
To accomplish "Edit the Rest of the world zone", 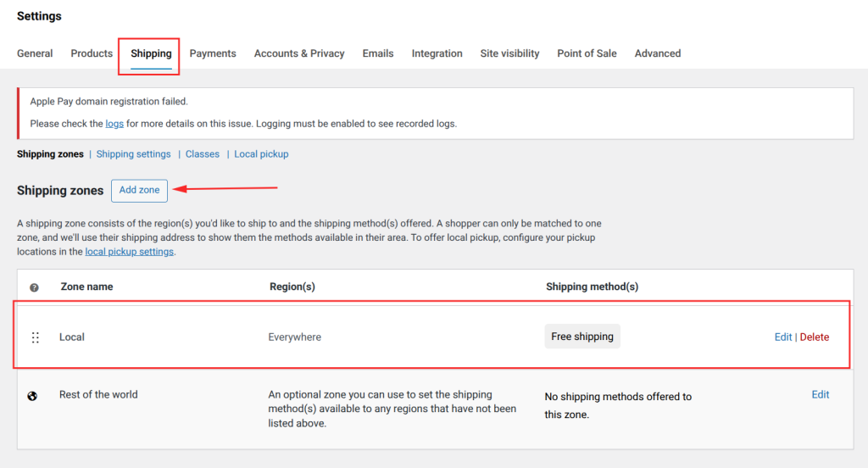I will (x=821, y=395).
